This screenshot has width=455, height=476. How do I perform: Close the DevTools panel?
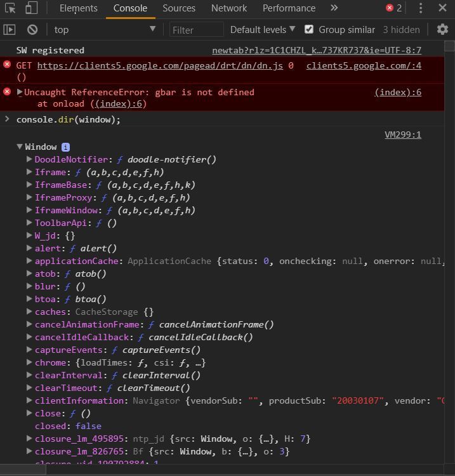[442, 8]
